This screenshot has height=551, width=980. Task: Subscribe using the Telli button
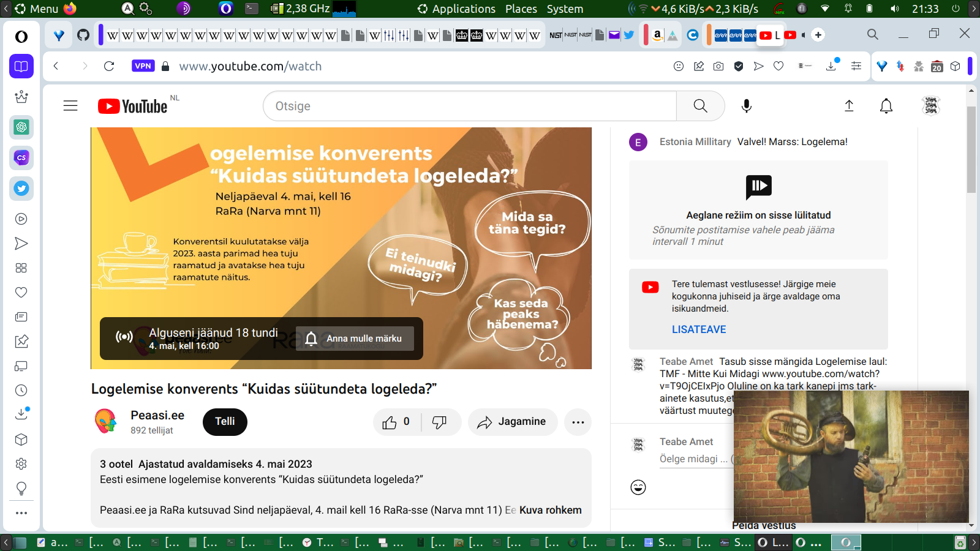click(x=225, y=422)
